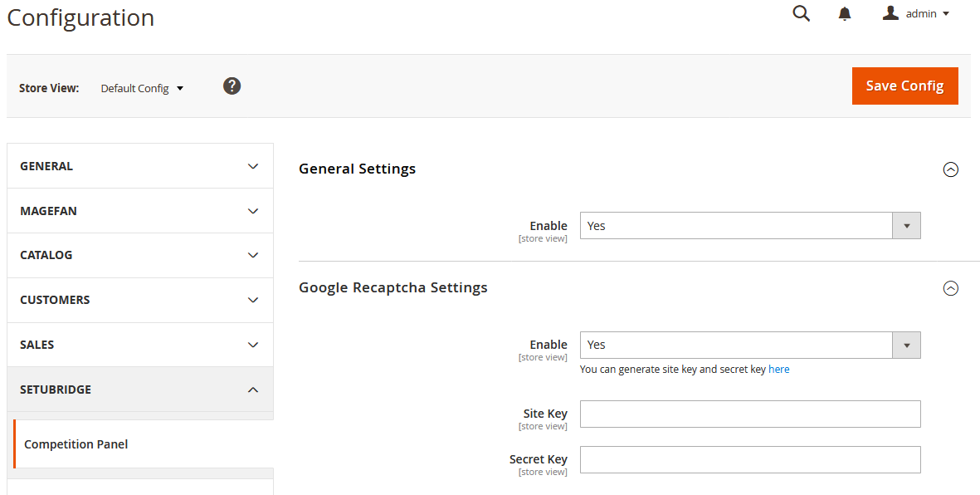Image resolution: width=980 pixels, height=495 pixels.
Task: Collapse the SETUBRIDGE config section
Action: point(139,390)
